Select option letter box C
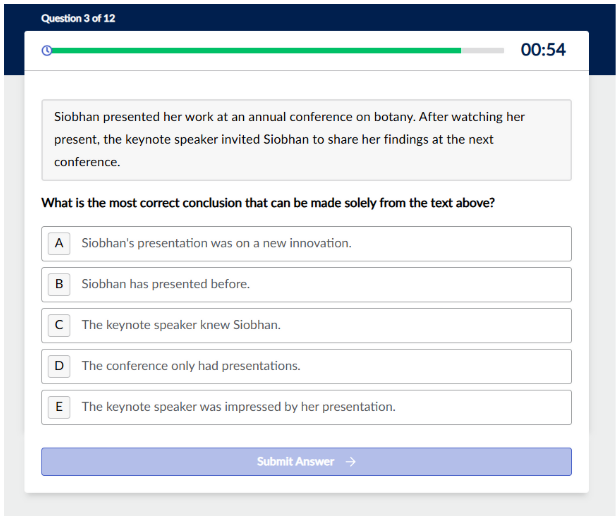The image size is (616, 521). [59, 325]
